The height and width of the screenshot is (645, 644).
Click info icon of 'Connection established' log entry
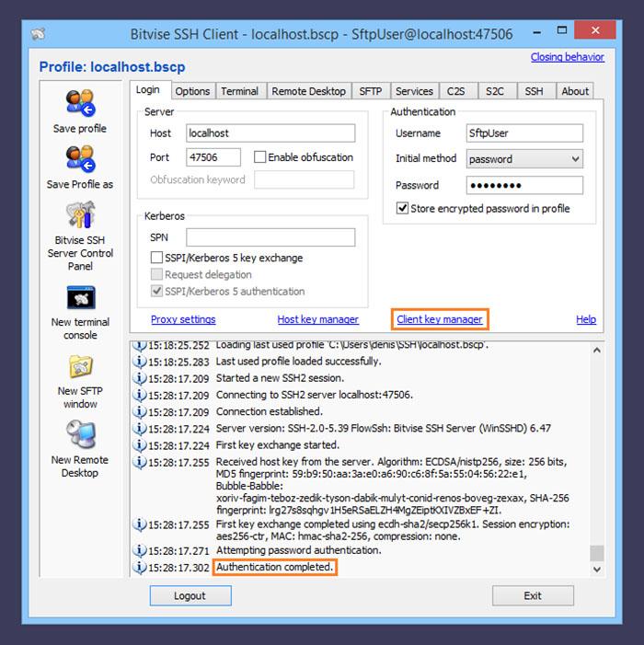coord(140,412)
